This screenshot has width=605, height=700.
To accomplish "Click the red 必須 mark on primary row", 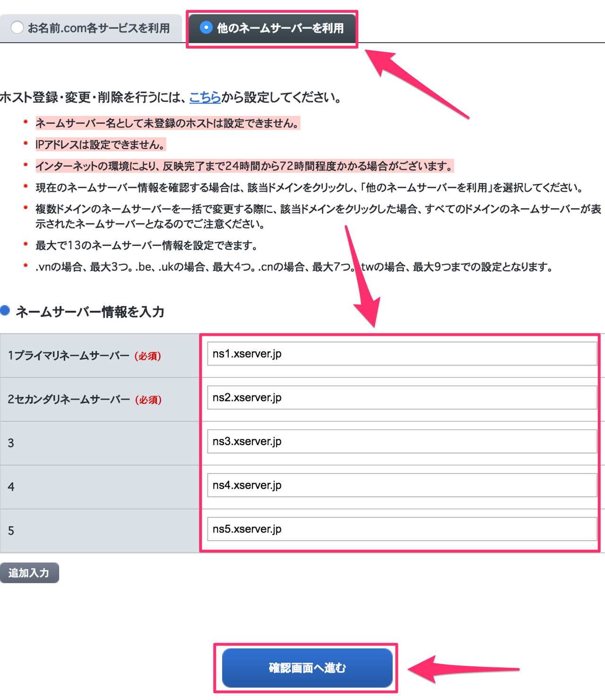I will tap(148, 356).
